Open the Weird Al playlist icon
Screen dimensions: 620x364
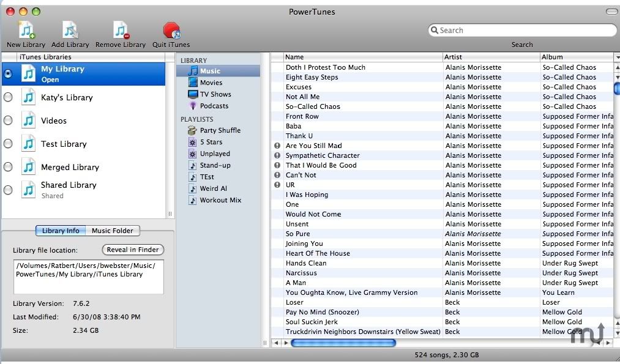pyautogui.click(x=192, y=188)
